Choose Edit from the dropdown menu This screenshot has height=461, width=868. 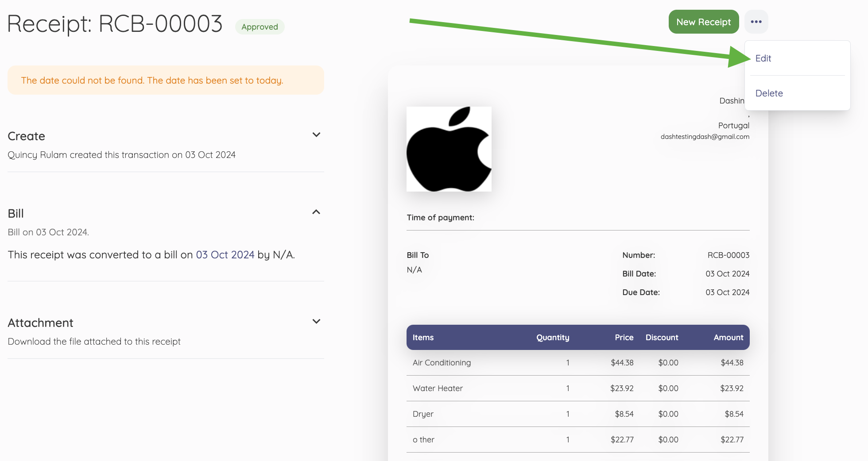click(x=763, y=58)
